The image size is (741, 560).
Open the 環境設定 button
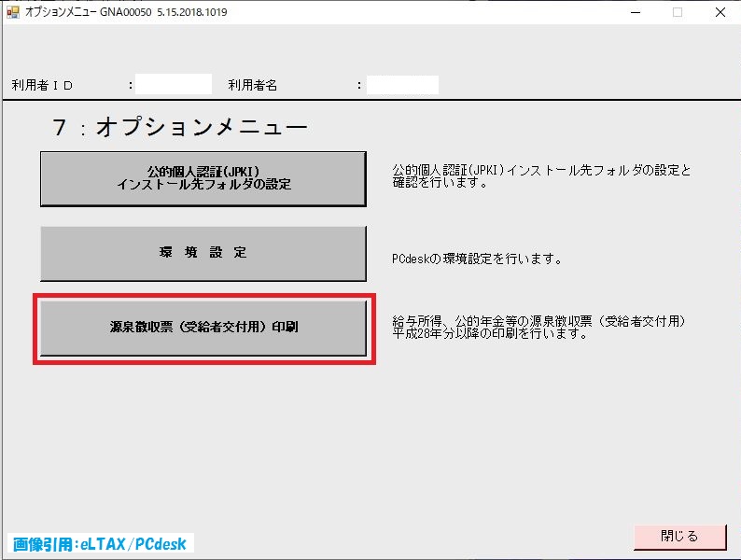click(203, 253)
